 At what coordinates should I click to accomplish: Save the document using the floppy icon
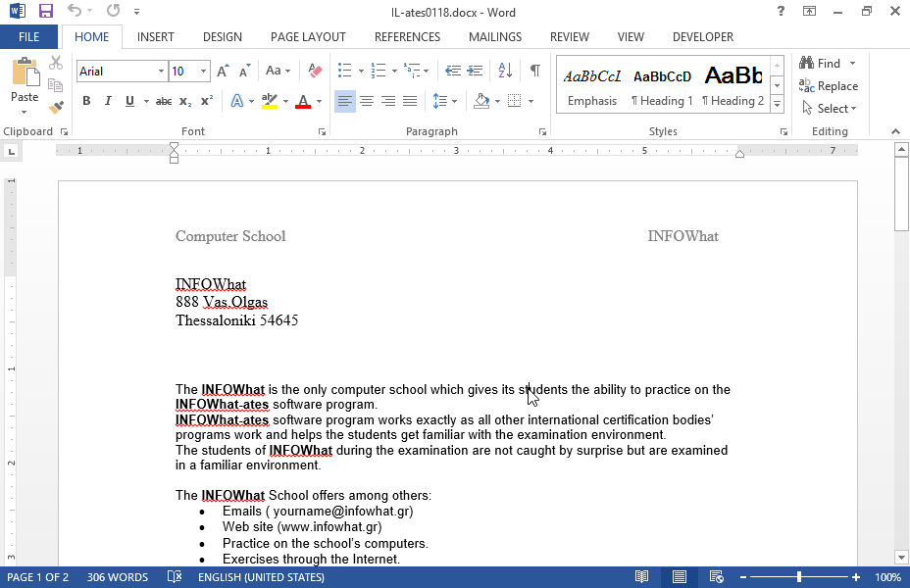point(46,11)
